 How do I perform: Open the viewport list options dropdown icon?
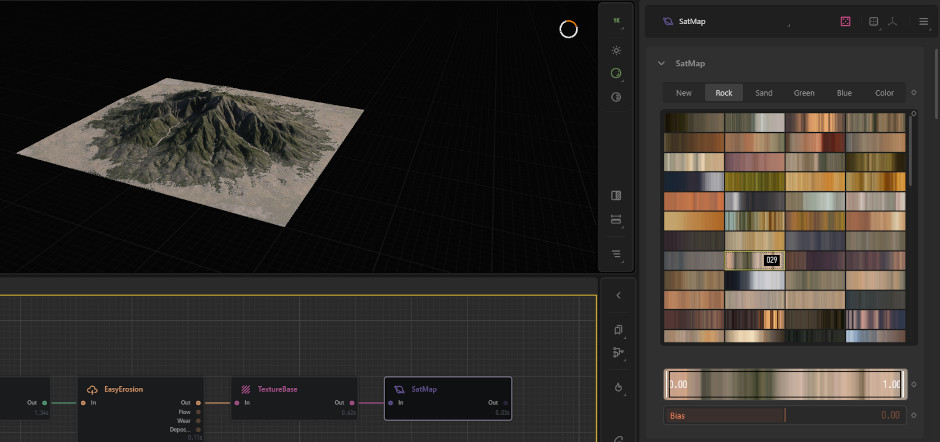point(616,253)
